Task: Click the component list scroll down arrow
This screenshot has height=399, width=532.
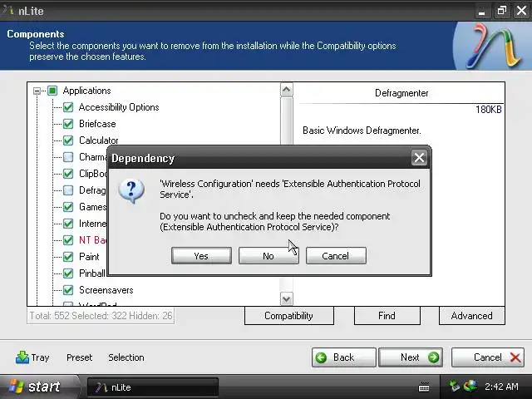Action: (x=286, y=299)
